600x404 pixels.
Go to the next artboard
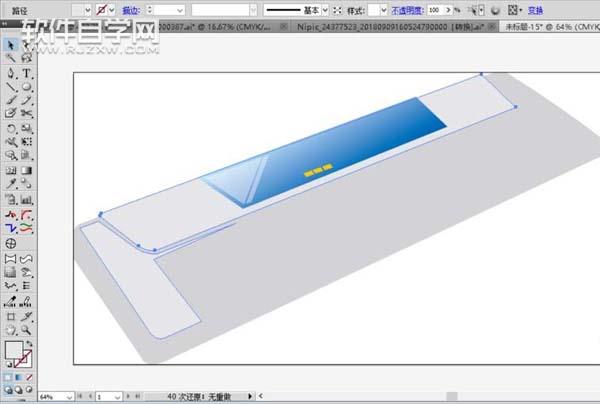128,396
